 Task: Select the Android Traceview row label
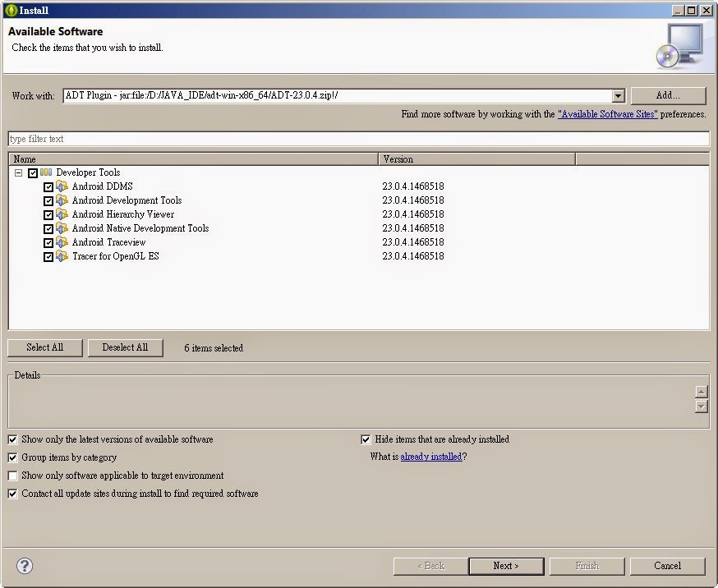point(109,242)
